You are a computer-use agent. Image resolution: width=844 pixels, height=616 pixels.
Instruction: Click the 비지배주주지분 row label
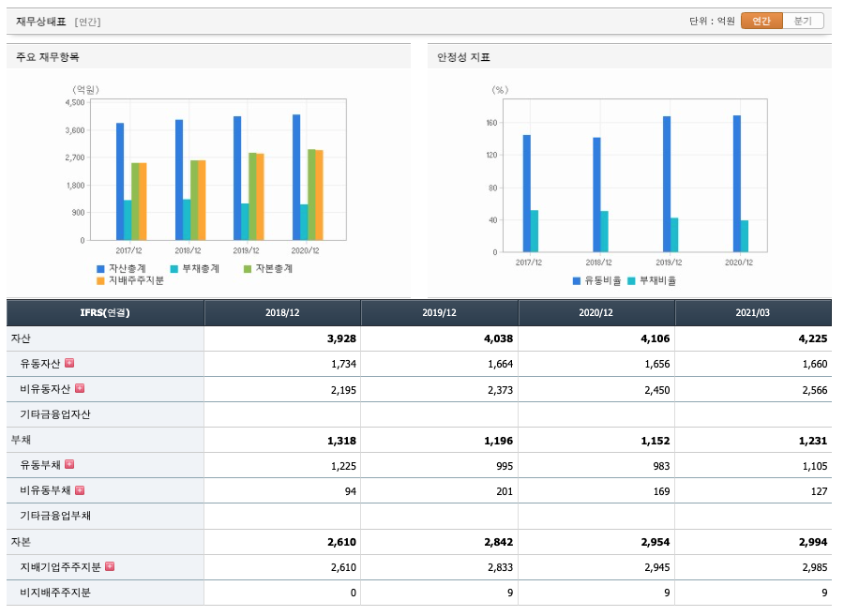click(x=55, y=593)
